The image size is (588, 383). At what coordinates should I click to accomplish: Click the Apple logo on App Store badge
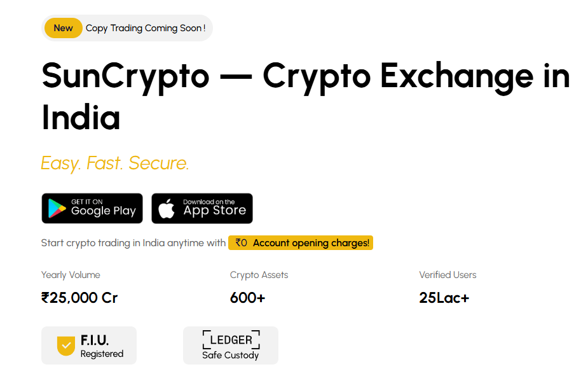click(x=167, y=208)
